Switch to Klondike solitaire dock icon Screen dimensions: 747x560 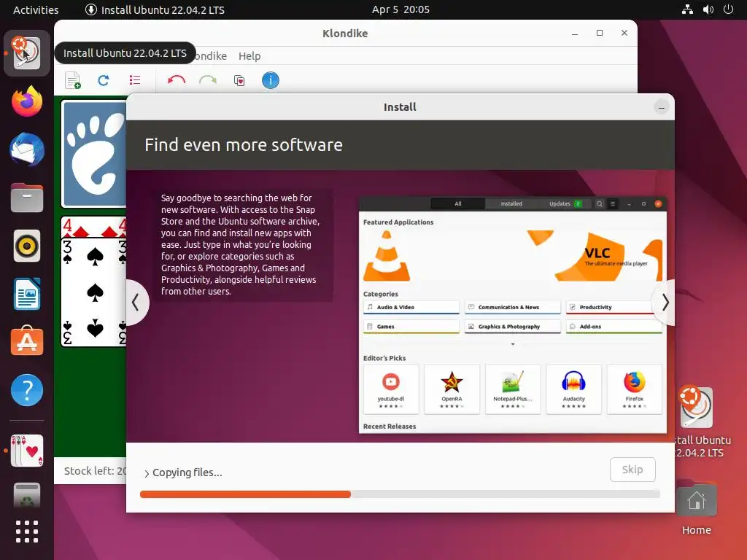pos(27,451)
